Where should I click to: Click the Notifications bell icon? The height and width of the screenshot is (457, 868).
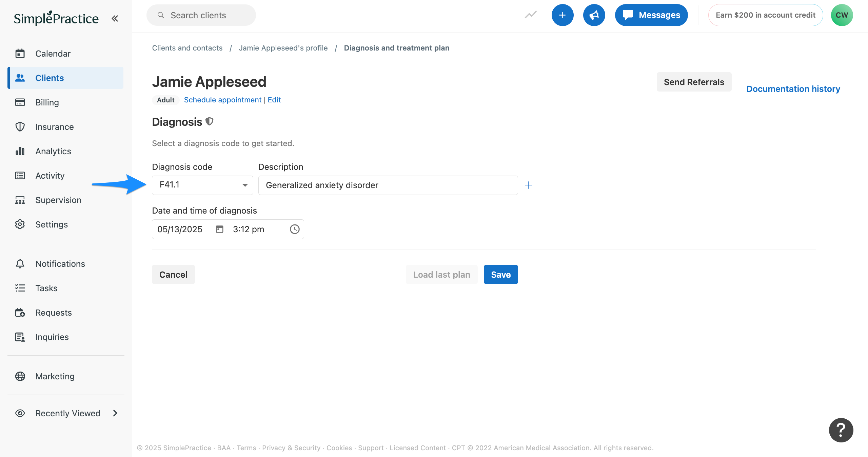(20, 264)
